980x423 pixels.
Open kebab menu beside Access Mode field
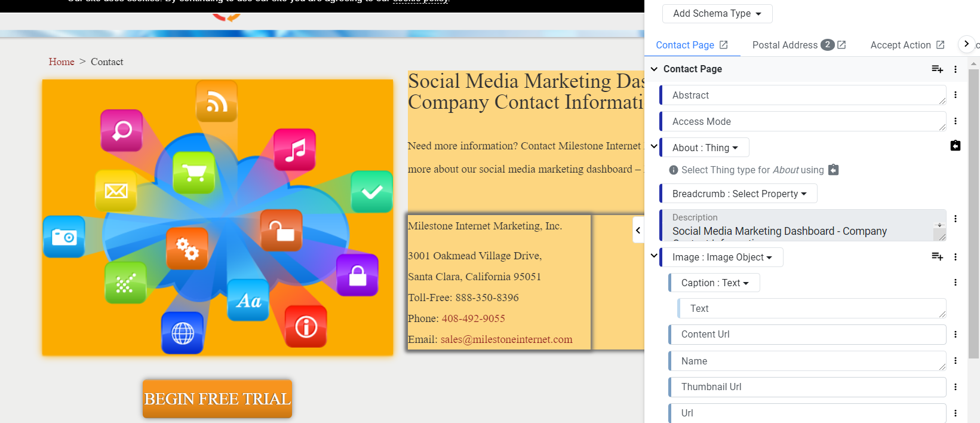tap(956, 121)
